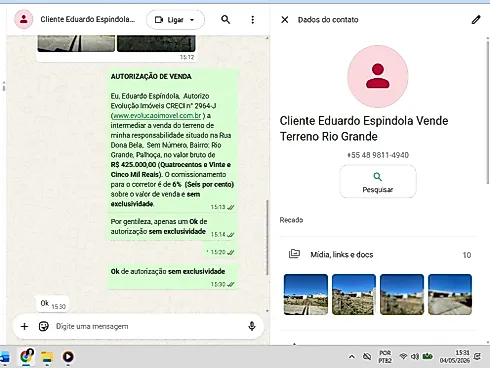This screenshot has height=368, width=490.
Task: Search within this conversation
Action: [x=226, y=20]
